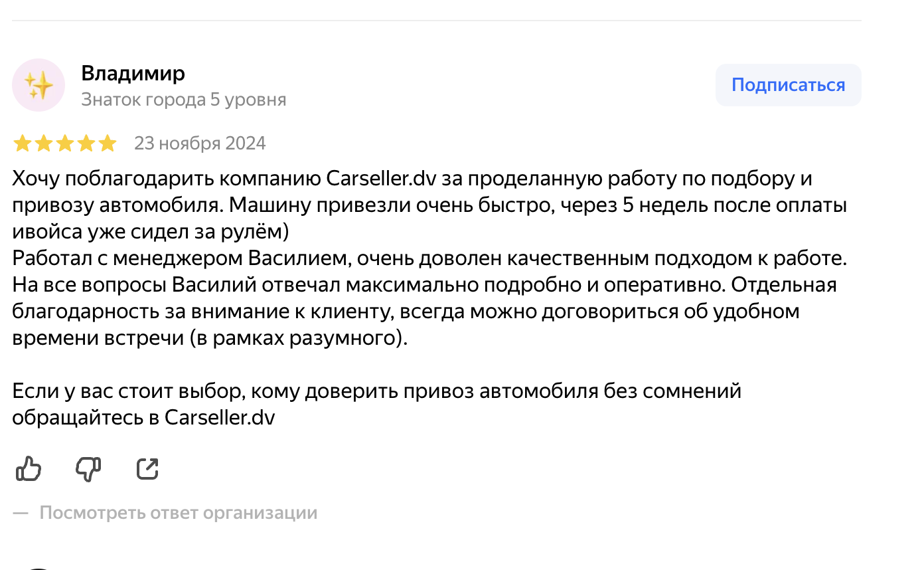Screen dimensions: 924x570
Task: Click the first star of the rating
Action: click(x=23, y=143)
